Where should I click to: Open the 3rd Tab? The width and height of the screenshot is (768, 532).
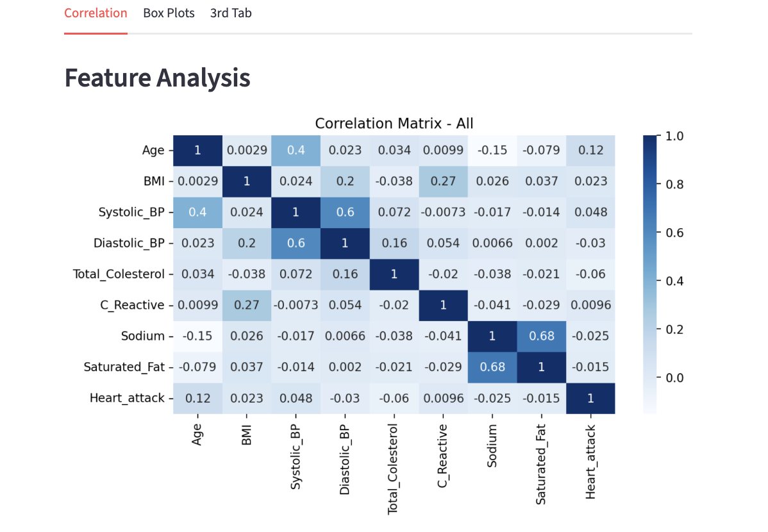pyautogui.click(x=230, y=13)
